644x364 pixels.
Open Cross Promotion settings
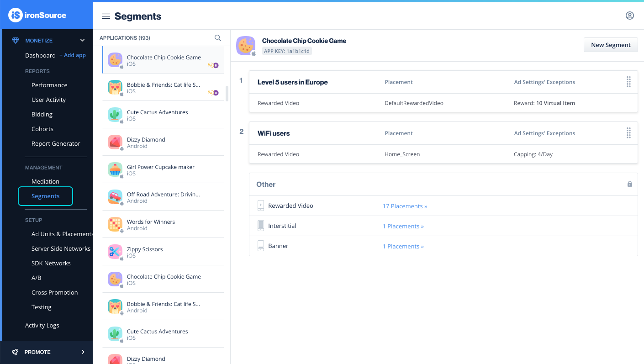[x=54, y=292]
